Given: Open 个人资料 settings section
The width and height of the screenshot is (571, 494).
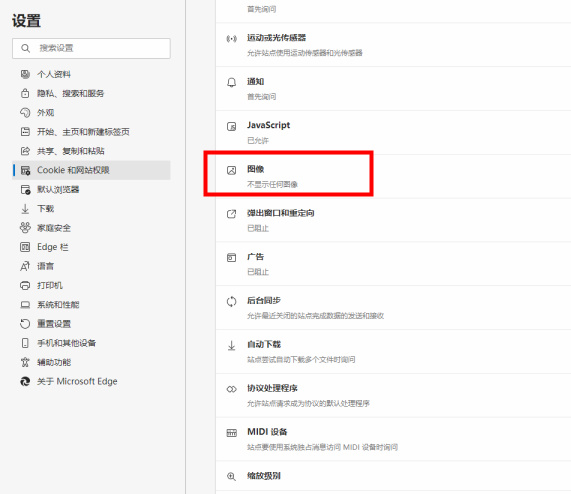Looking at the screenshot, I should (91, 74).
